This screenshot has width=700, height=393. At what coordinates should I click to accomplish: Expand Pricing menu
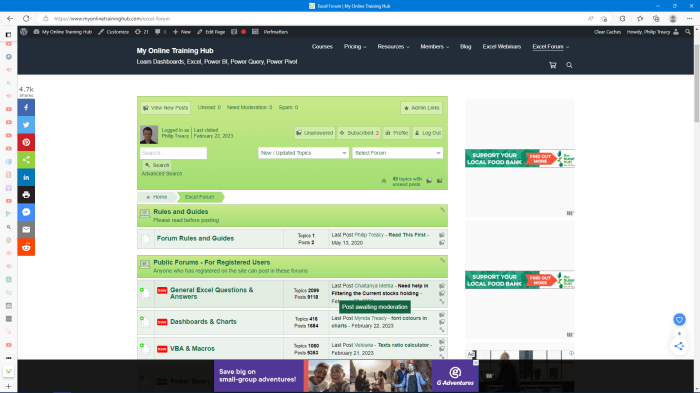coord(355,46)
